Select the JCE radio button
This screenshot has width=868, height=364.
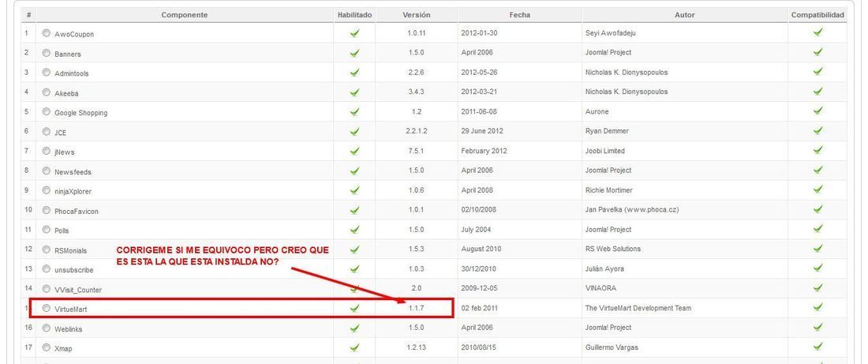47,131
